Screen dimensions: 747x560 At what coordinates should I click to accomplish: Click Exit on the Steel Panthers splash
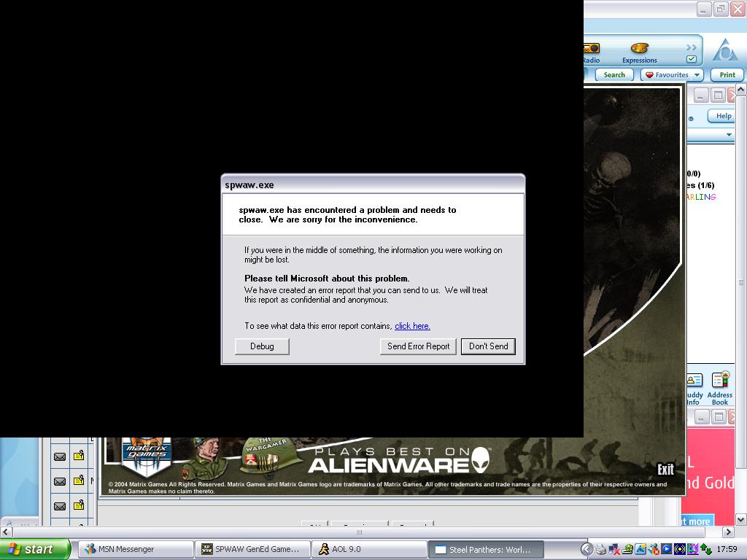click(665, 470)
